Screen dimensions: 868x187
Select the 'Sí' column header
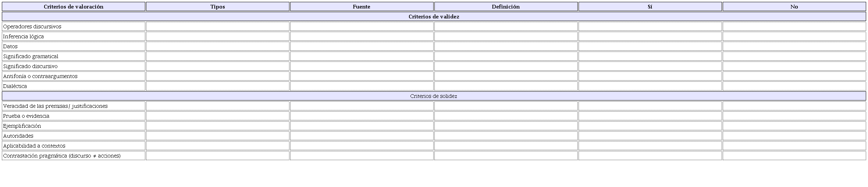tap(650, 7)
